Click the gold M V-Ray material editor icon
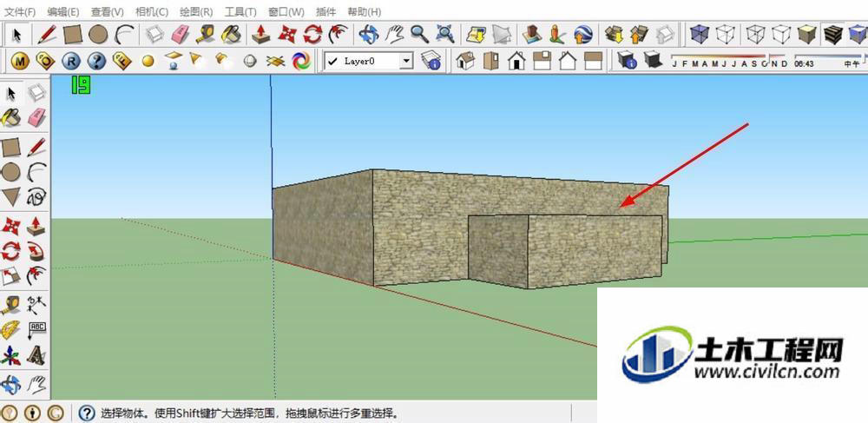This screenshot has height=423, width=868. 20,61
